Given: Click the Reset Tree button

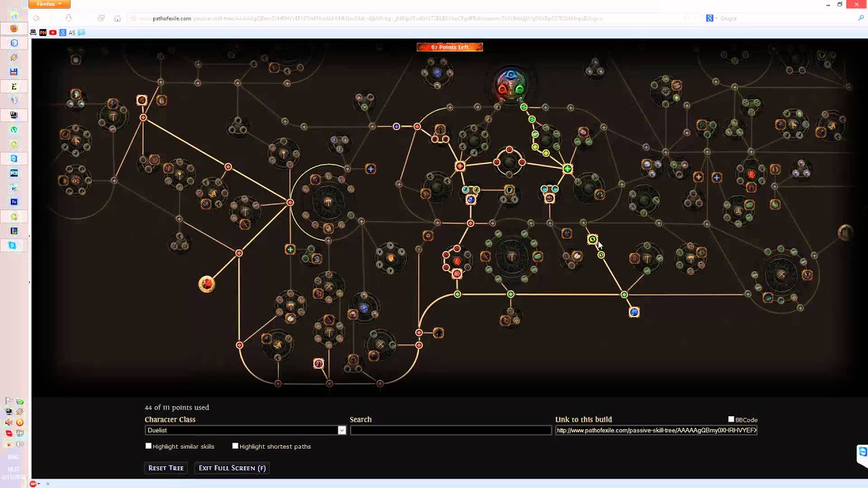Looking at the screenshot, I should [166, 468].
